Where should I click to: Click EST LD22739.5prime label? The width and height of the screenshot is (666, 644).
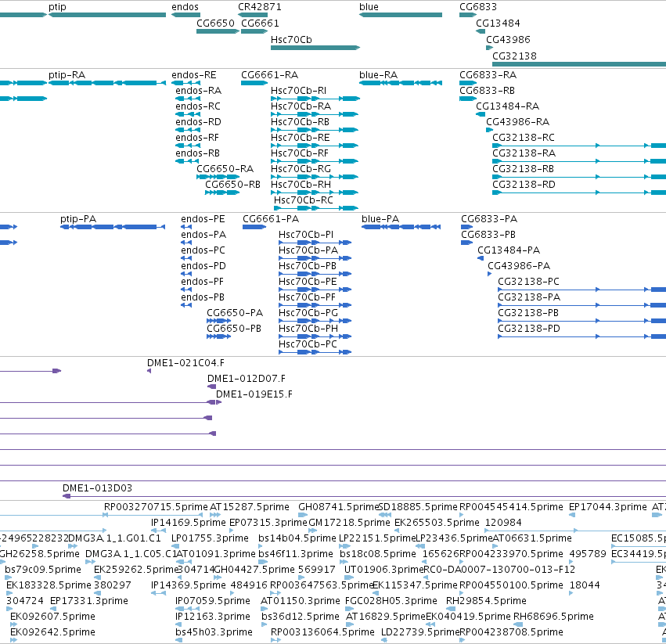coord(420,632)
